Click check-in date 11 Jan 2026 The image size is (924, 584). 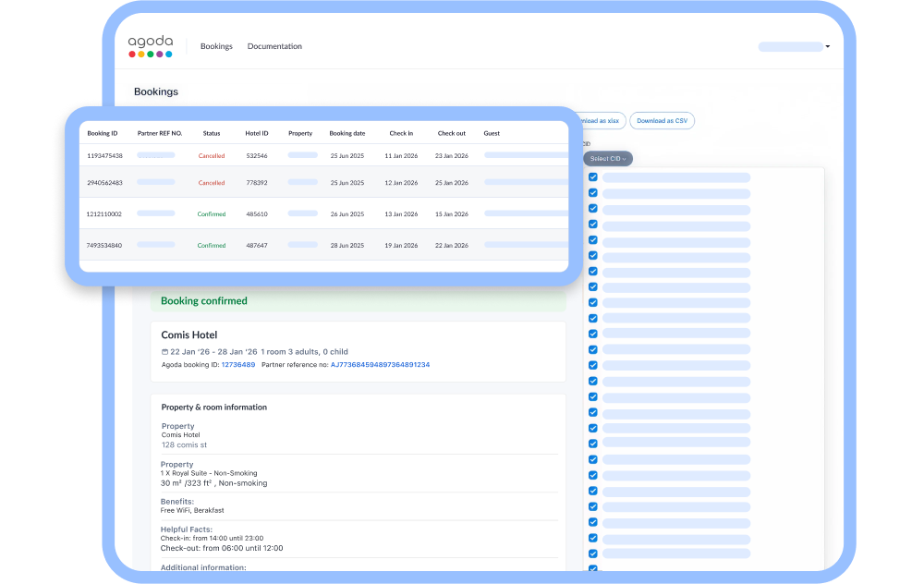(x=401, y=155)
